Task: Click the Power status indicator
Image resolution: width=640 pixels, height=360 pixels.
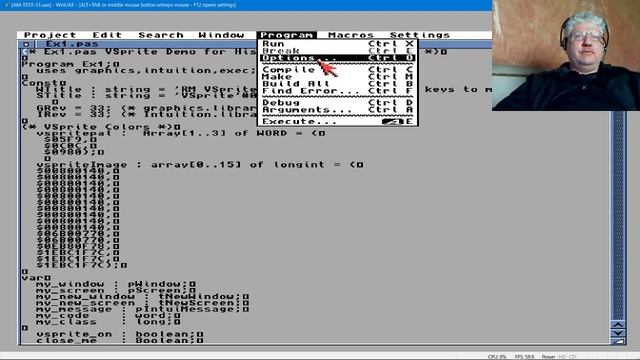Action: 548,357
